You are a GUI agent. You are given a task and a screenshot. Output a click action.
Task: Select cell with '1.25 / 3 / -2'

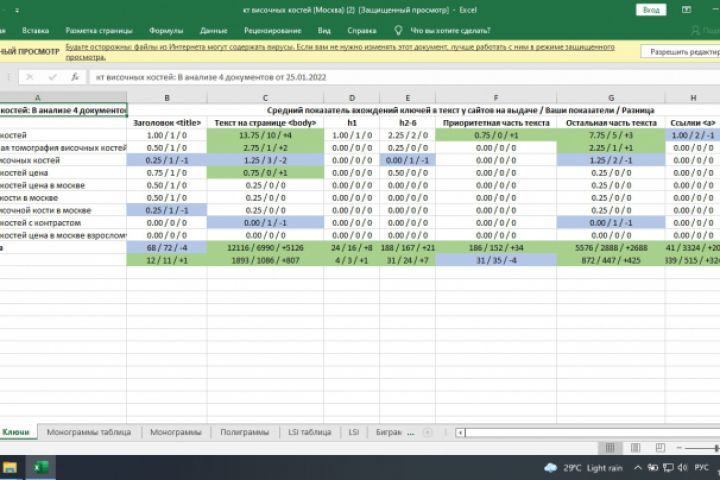click(265, 160)
